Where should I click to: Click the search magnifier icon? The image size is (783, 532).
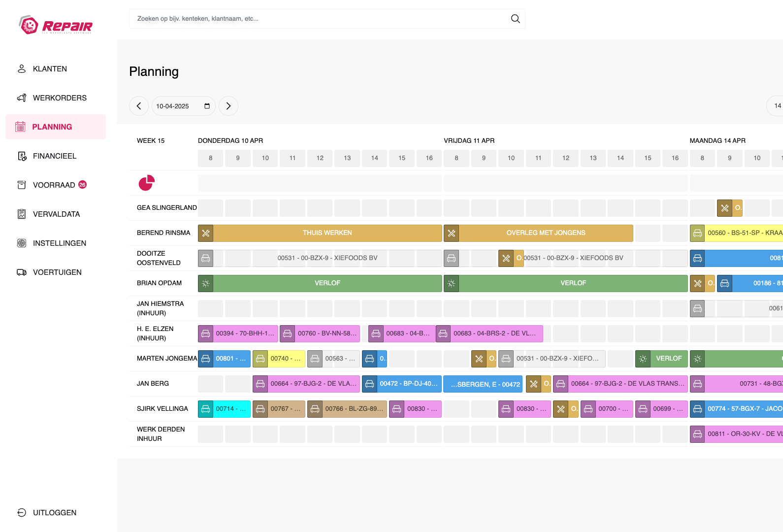pos(515,19)
